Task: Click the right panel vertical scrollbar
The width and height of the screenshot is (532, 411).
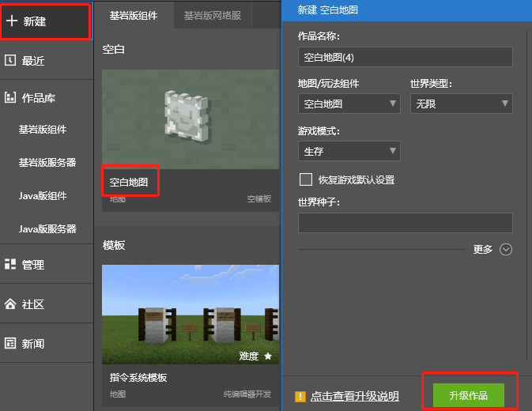Action: click(x=528, y=196)
